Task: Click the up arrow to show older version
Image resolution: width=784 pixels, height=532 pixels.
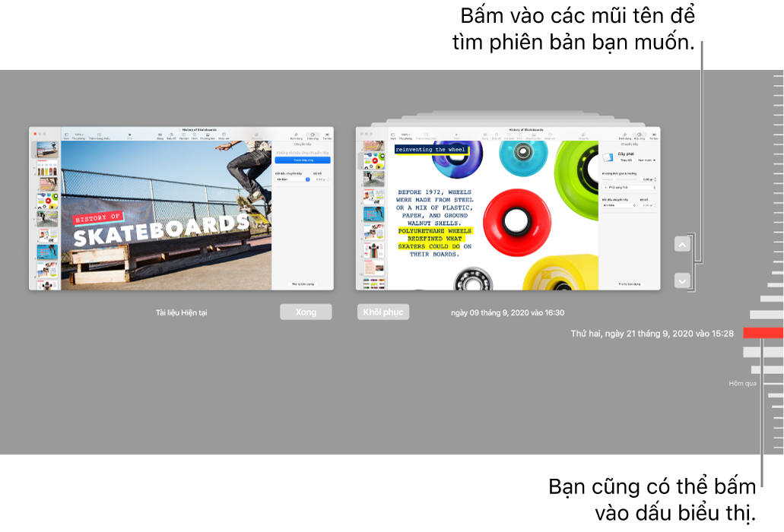Action: pyautogui.click(x=682, y=245)
